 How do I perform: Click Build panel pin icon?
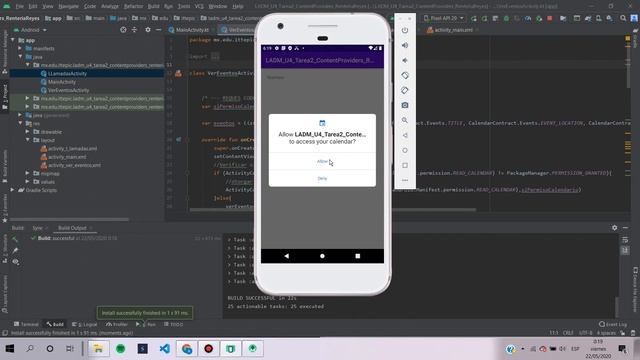tap(16, 250)
